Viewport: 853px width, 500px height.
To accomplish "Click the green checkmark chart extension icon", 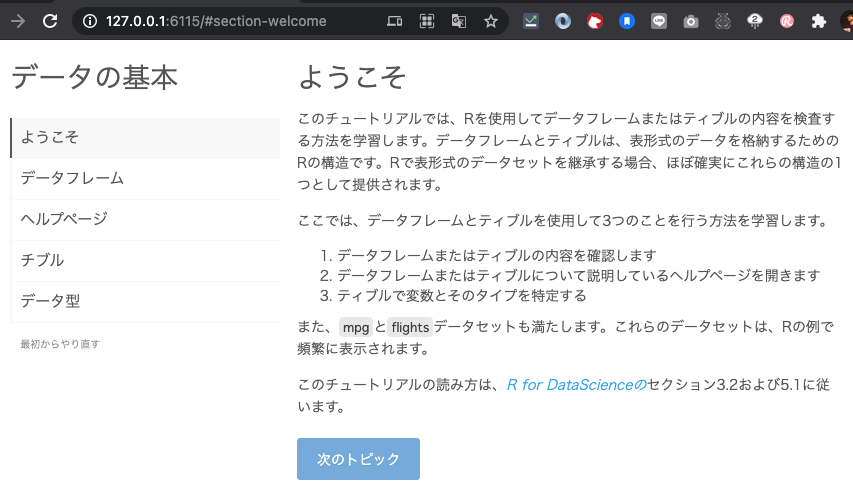I will point(530,21).
